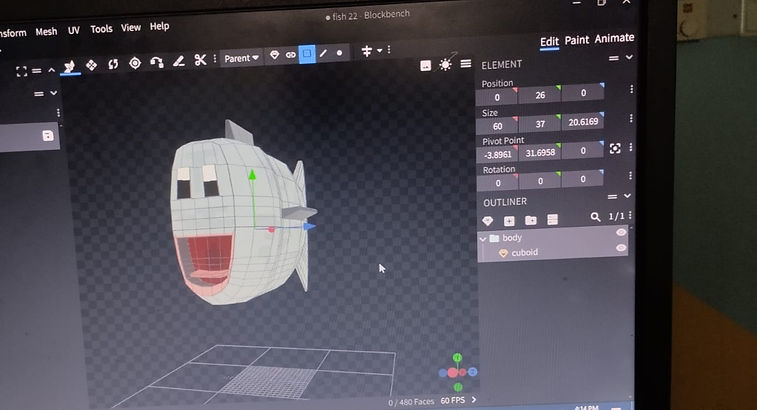Open the left panel three-dot menu

coord(58,113)
